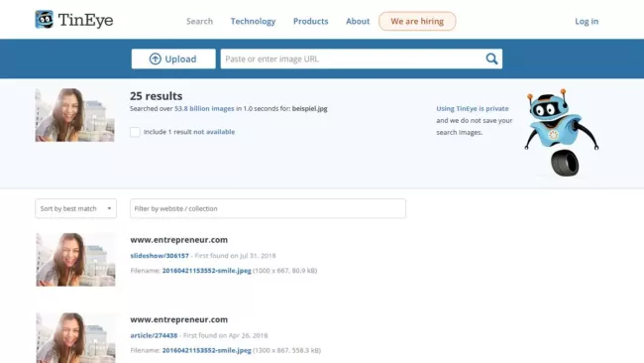
Task: Click the '25 results' heading
Action: point(157,96)
